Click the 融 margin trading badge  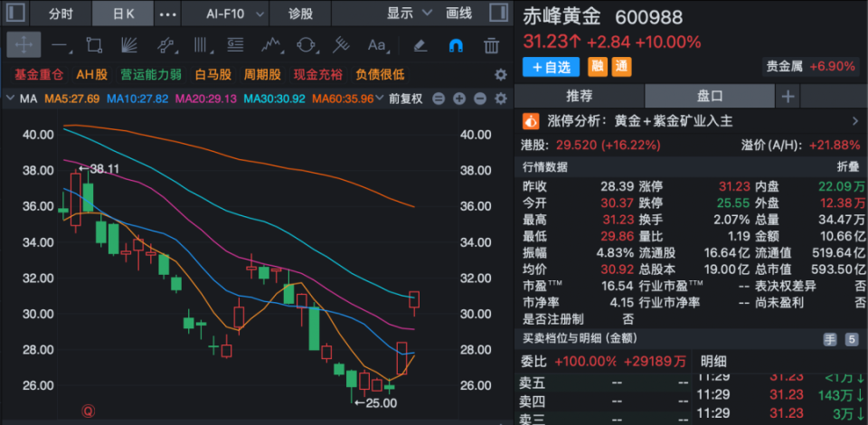pyautogui.click(x=598, y=67)
